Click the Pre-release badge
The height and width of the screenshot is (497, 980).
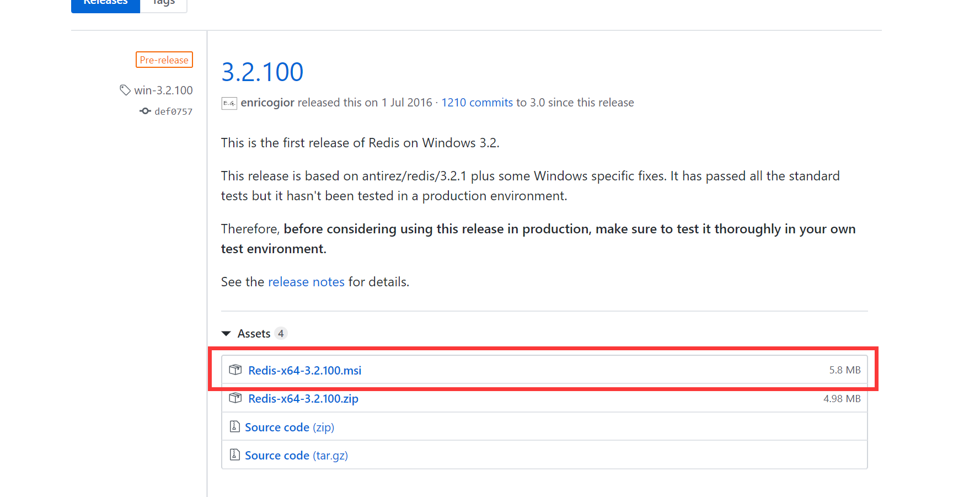164,60
